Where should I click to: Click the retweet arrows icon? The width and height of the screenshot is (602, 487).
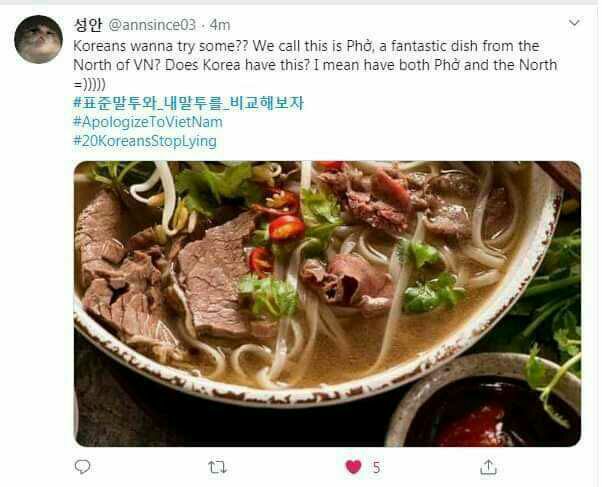click(217, 467)
